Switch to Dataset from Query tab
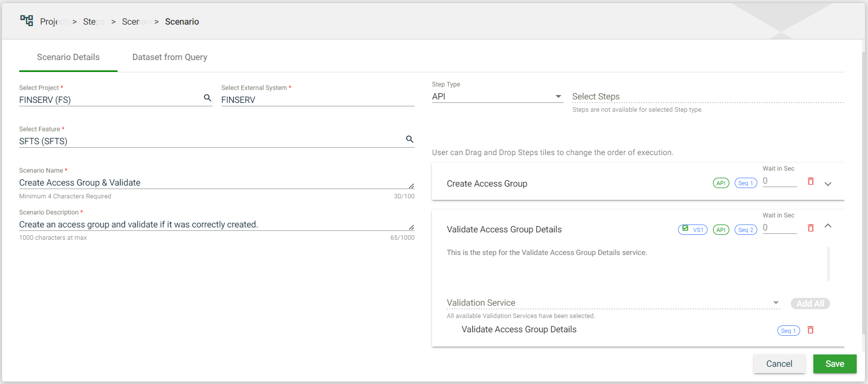Viewport: 868px width, 384px height. pos(170,57)
